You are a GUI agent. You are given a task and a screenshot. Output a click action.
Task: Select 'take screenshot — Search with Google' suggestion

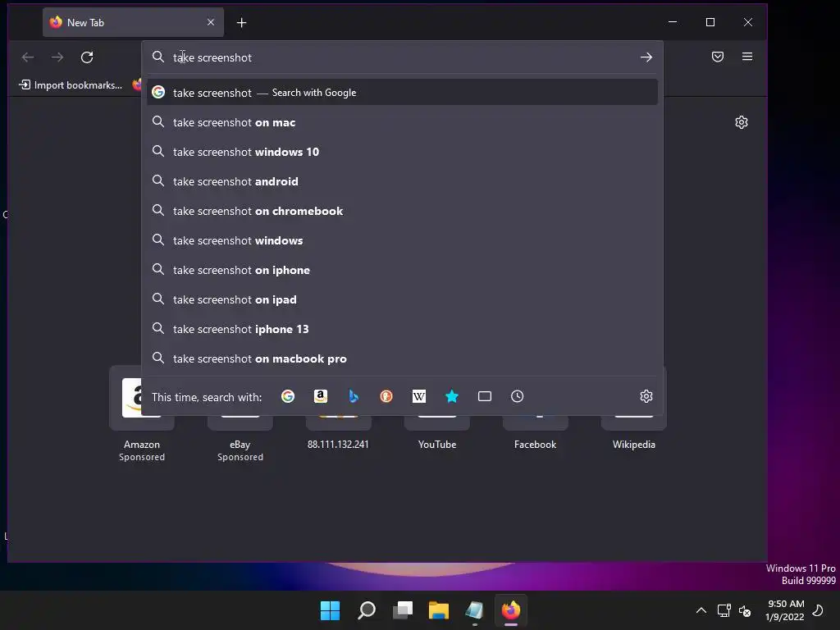click(402, 93)
